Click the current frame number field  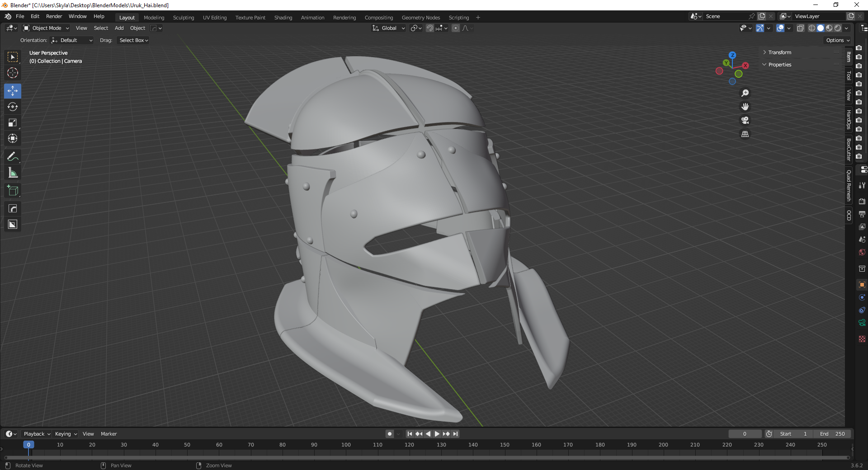[x=745, y=434]
